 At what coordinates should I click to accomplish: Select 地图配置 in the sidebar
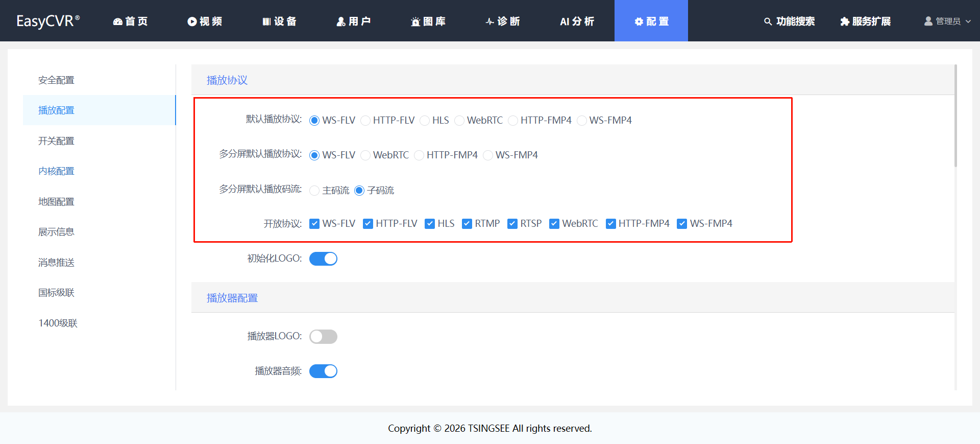(x=99, y=201)
